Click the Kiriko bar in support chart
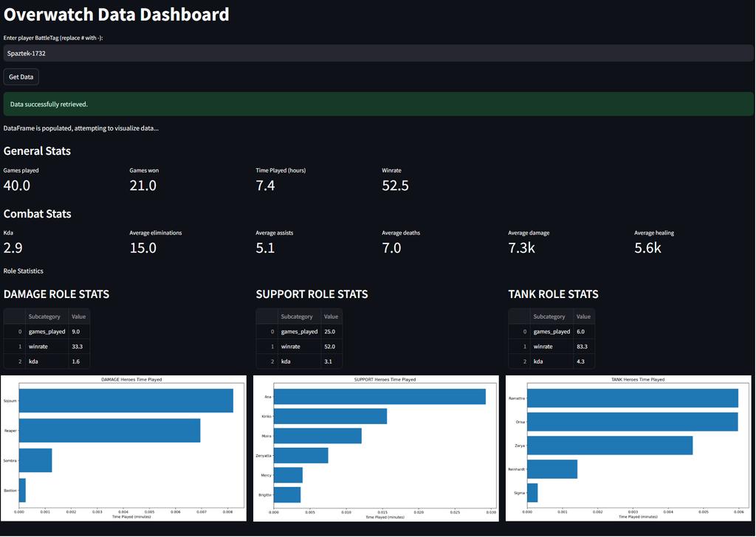 pyautogui.click(x=330, y=416)
